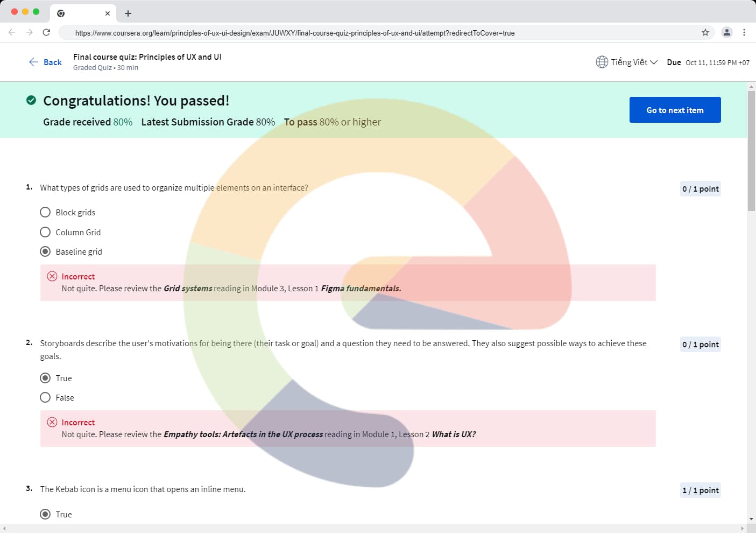Click the globe language icon
756x533 pixels.
(602, 62)
